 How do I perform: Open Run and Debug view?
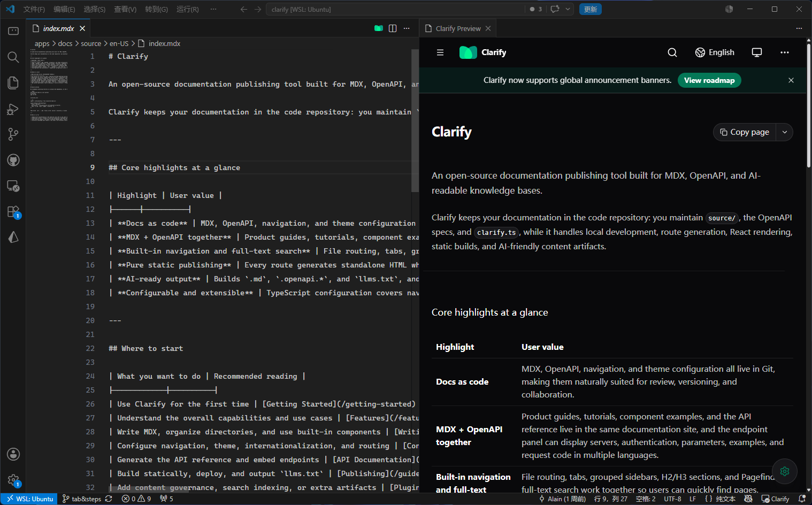[13, 109]
